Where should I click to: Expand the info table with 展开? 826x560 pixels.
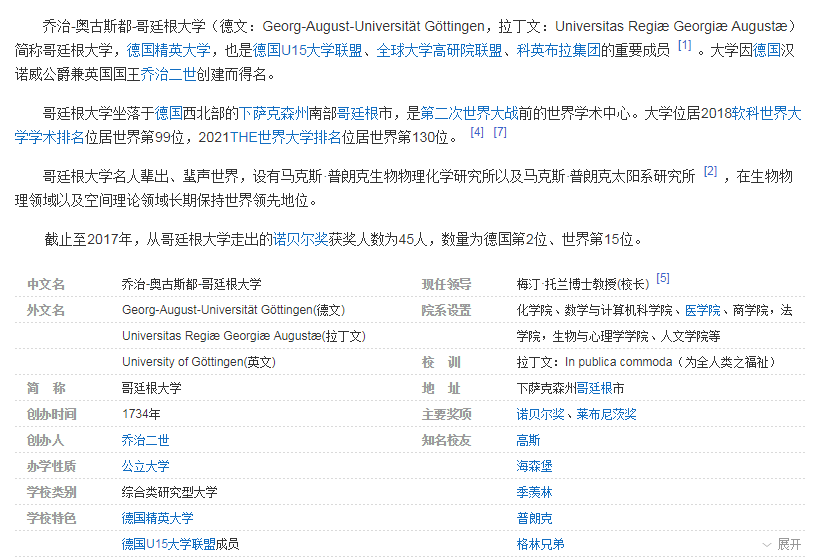(x=782, y=544)
